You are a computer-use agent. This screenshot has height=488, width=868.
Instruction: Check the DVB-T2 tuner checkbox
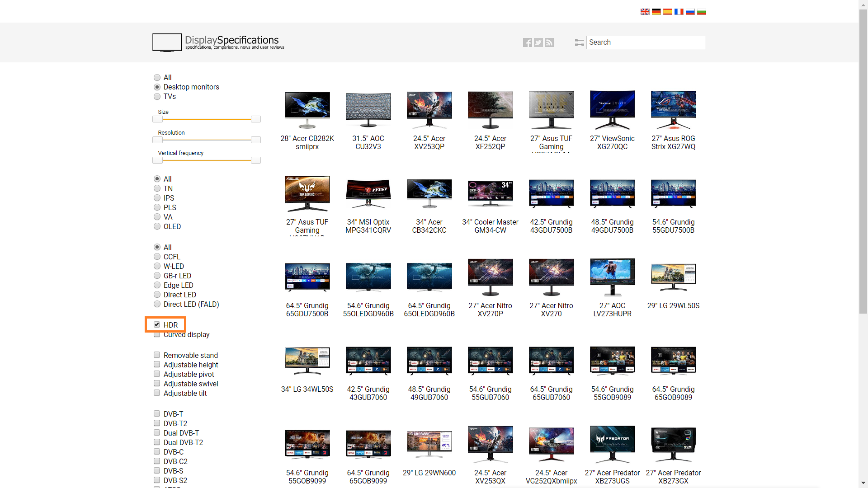(157, 423)
